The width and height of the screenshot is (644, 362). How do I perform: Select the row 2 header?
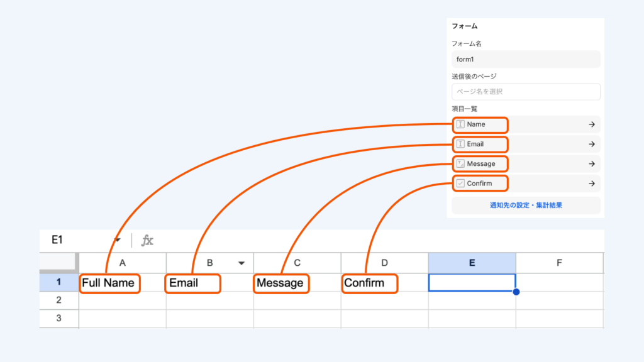(58, 300)
